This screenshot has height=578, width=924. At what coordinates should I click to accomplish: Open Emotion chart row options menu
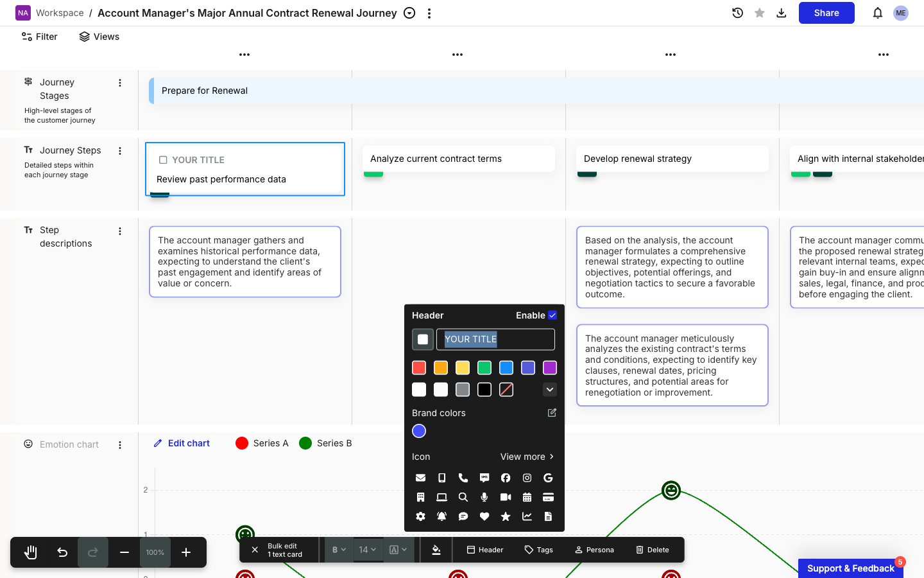120,445
